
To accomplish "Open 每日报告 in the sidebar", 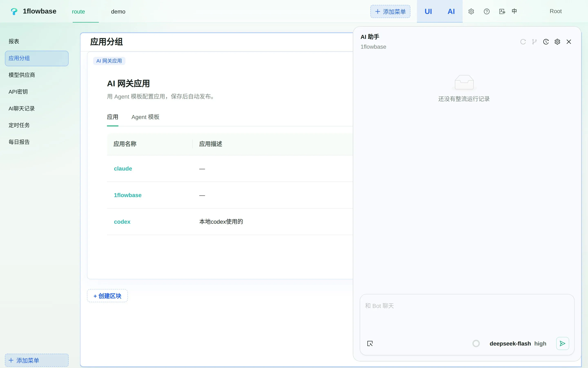I will (x=37, y=142).
